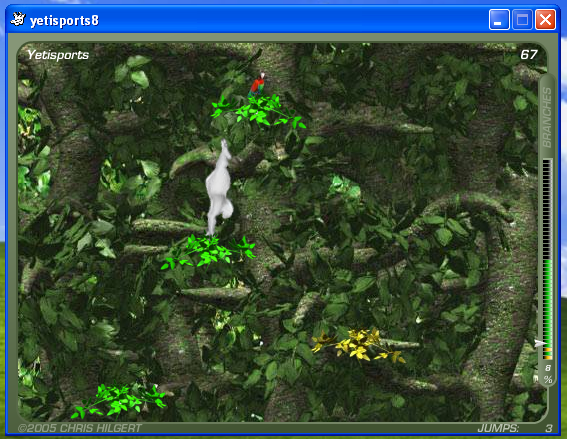Click the green leaf branch near copyright text

pyautogui.click(x=119, y=401)
